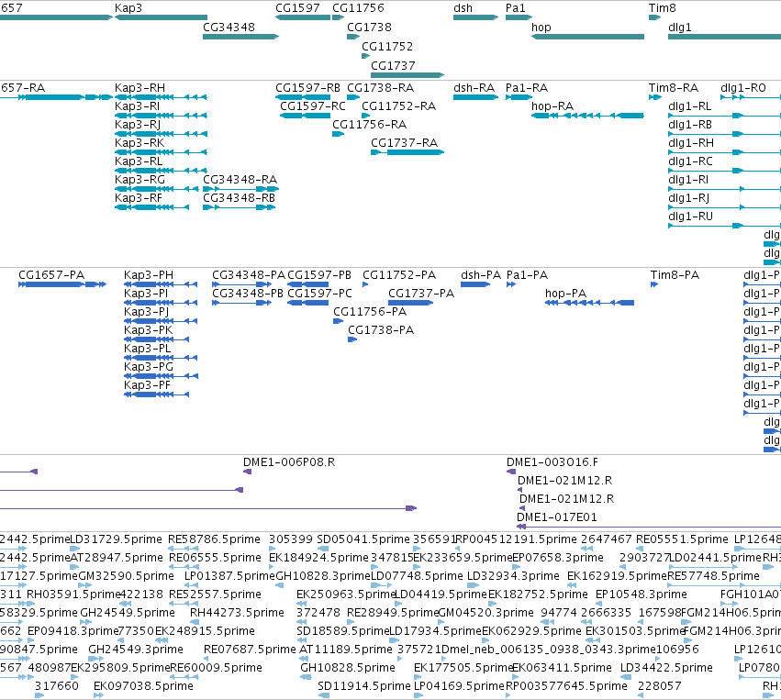781x700 pixels.
Task: Select protein CG34348-PA
Action: coord(242,284)
